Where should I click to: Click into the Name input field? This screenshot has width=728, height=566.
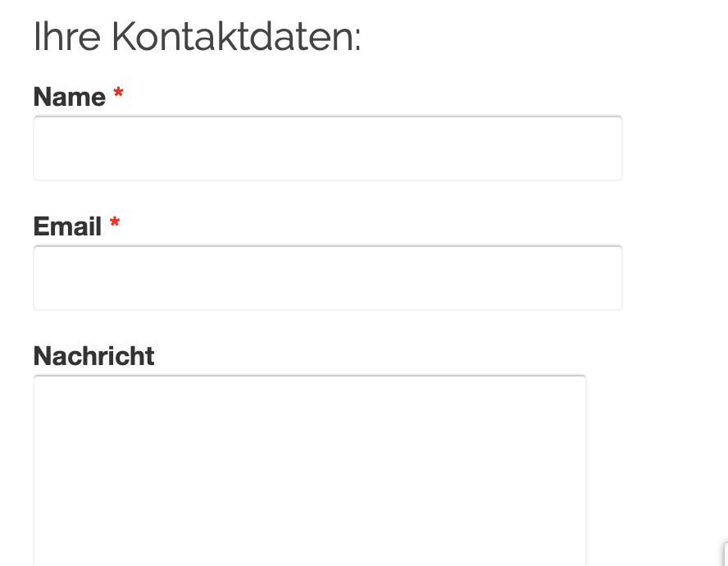(x=327, y=148)
